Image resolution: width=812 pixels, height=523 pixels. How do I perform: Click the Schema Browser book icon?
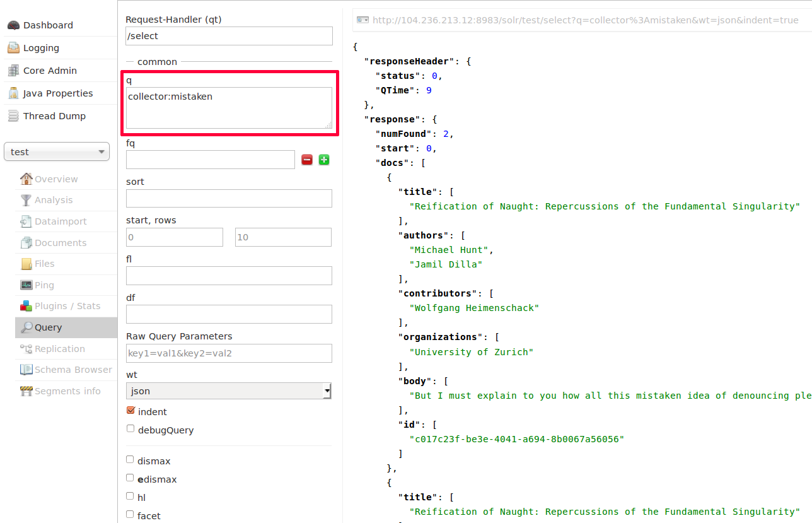coord(26,370)
